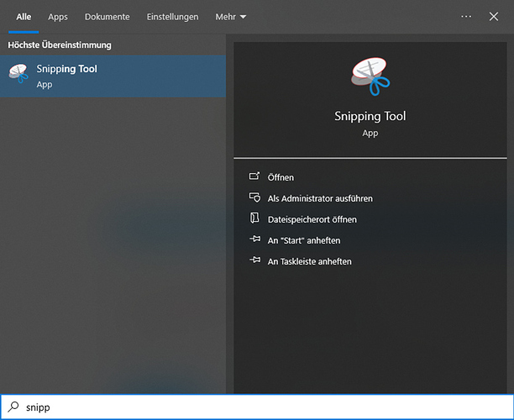Select Snipping Tool search result
514x420 pixels.
tap(113, 76)
